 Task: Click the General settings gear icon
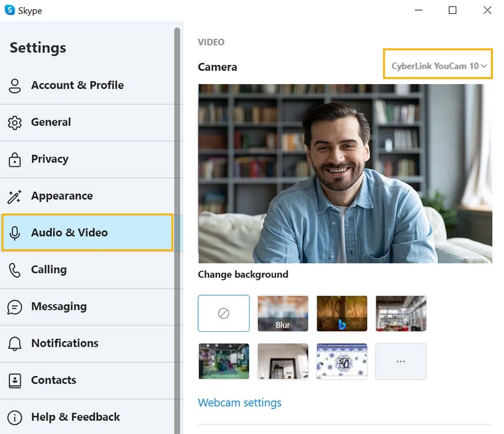15,122
